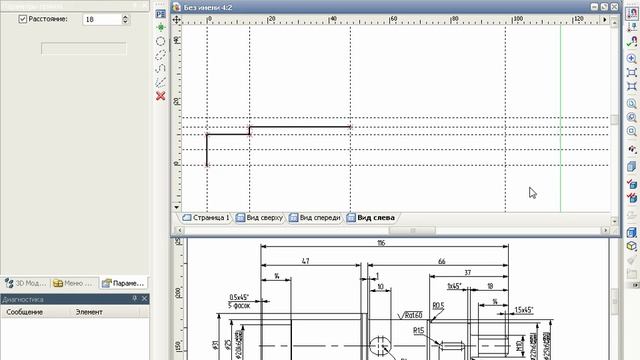This screenshot has width=640, height=360.
Task: Click the blue 3D cube icon
Action: point(632,233)
